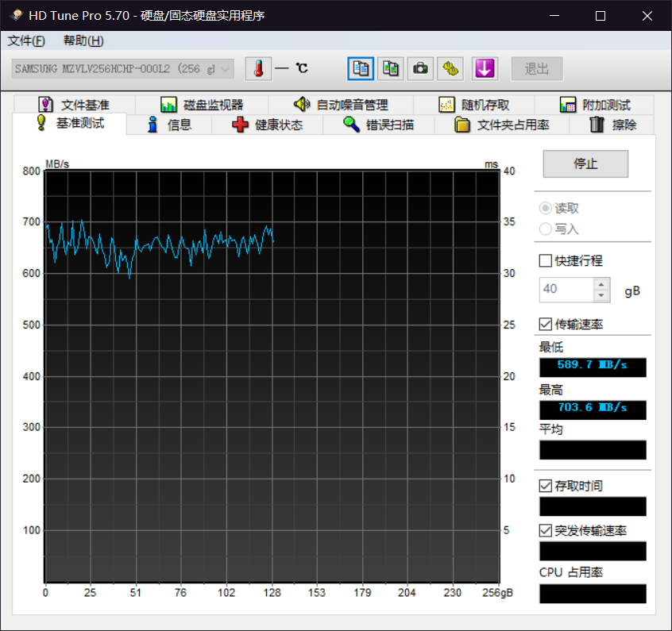The image size is (672, 631).
Task: Enable the 快捷行程 checkbox
Action: click(545, 260)
